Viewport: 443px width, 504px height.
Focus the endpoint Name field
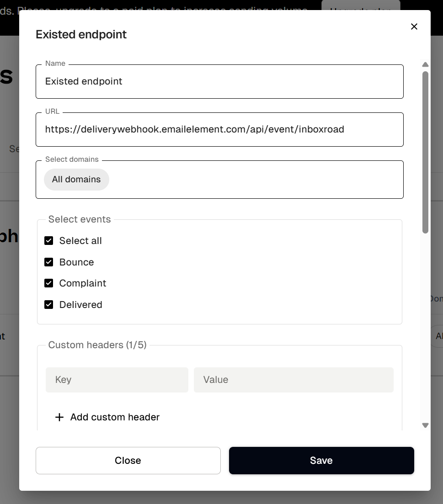point(219,81)
